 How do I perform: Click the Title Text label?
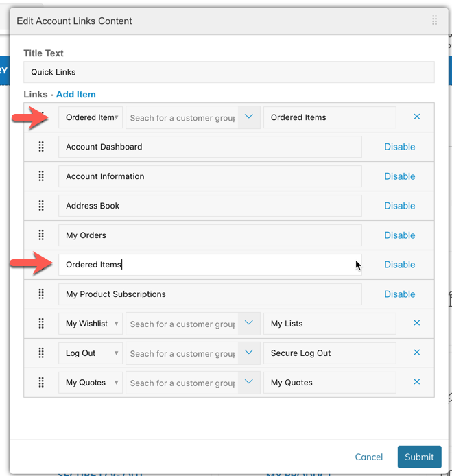(43, 53)
